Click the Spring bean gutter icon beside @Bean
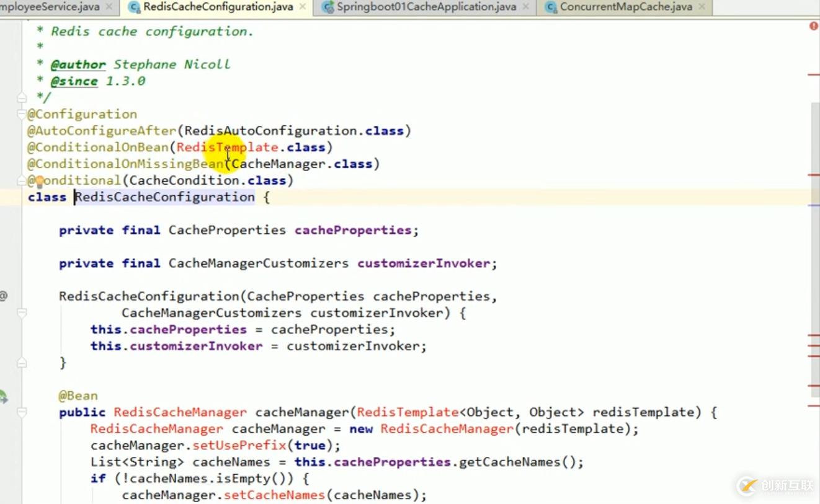820x504 pixels. (3, 397)
